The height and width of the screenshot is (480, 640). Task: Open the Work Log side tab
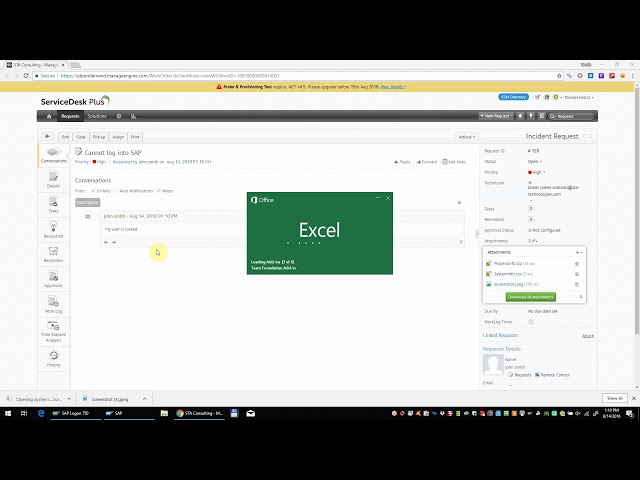[x=53, y=305]
